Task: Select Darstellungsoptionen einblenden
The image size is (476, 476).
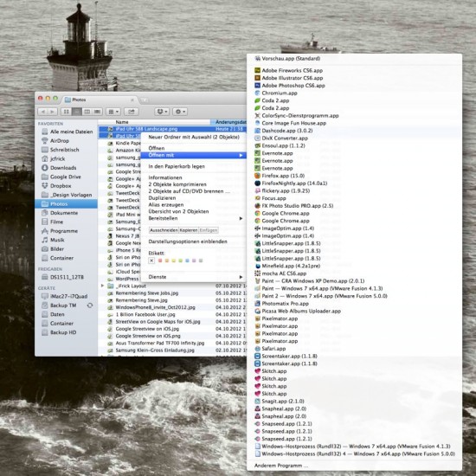Action: 194,241
